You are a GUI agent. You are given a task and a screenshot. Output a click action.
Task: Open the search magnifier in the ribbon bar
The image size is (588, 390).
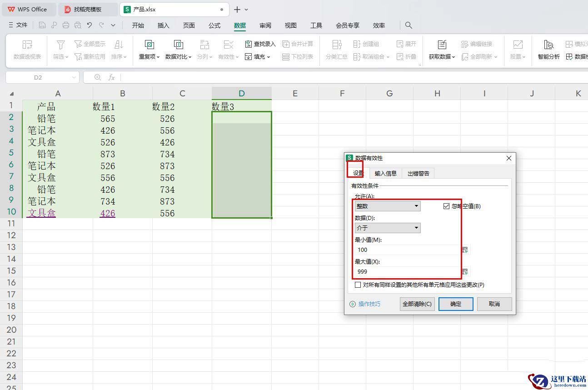[x=409, y=25]
